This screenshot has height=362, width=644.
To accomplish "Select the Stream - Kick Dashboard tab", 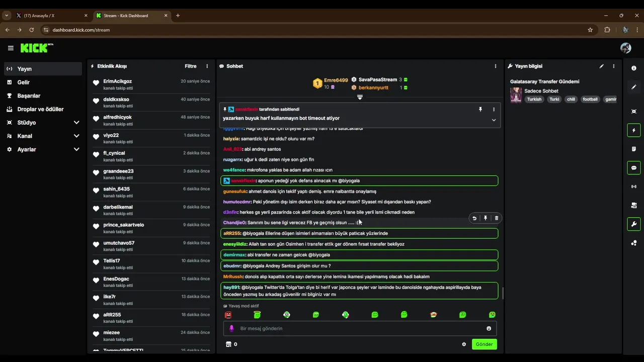I will (132, 16).
